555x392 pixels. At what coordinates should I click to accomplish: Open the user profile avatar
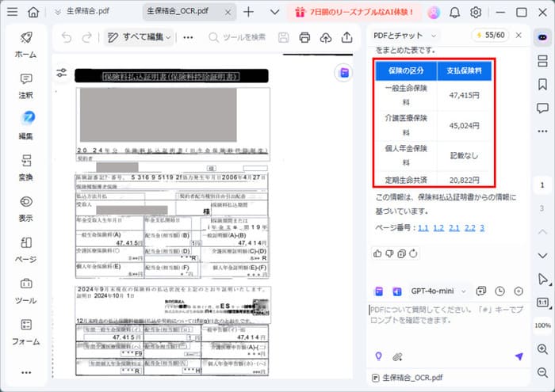[434, 13]
